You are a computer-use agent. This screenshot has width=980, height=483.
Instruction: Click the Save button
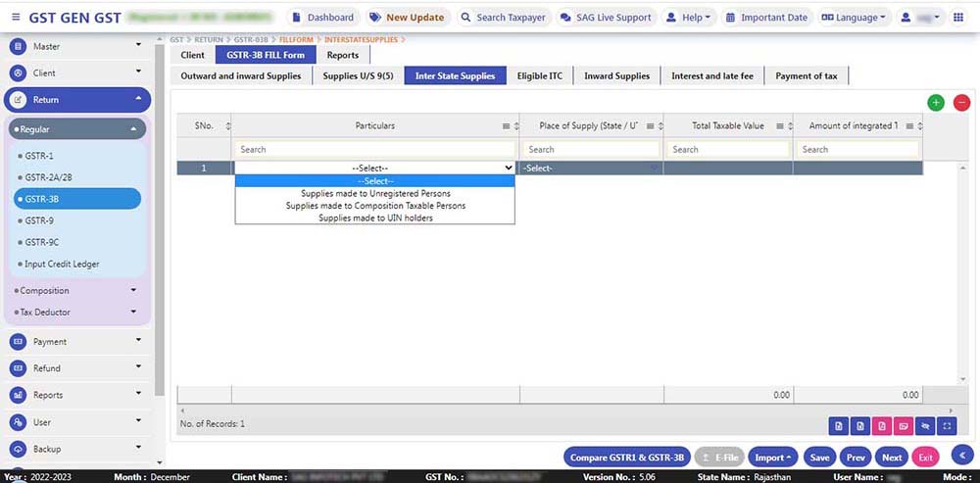[819, 458]
